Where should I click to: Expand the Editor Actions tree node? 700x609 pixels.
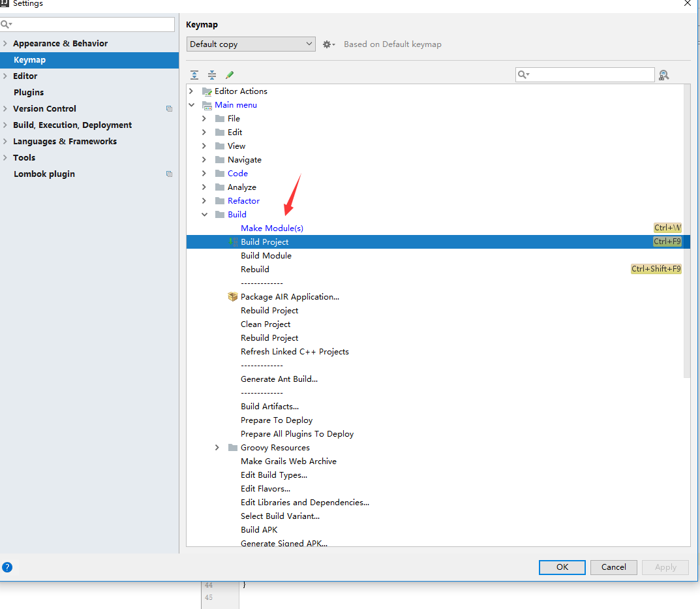point(191,91)
